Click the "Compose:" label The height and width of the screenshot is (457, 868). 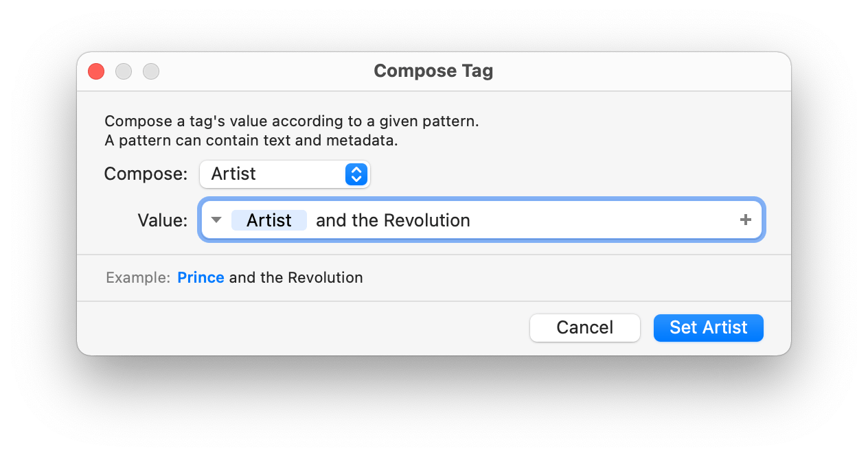[x=146, y=174]
